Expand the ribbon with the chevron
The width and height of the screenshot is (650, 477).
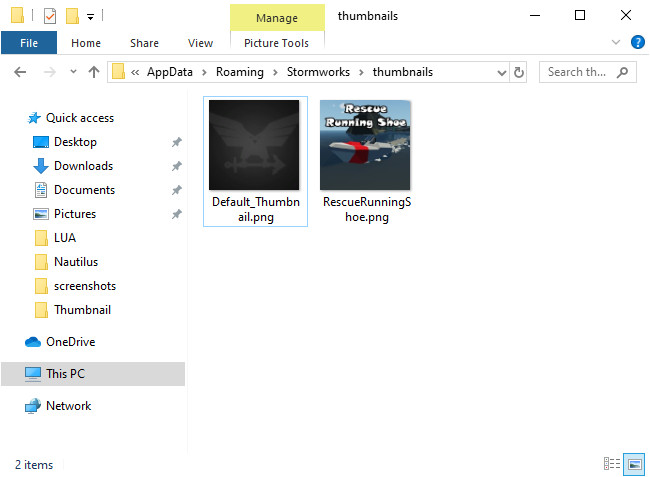[616, 42]
